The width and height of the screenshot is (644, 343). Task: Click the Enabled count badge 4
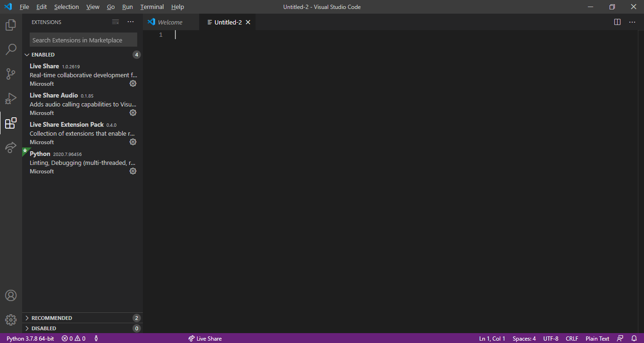tap(137, 55)
